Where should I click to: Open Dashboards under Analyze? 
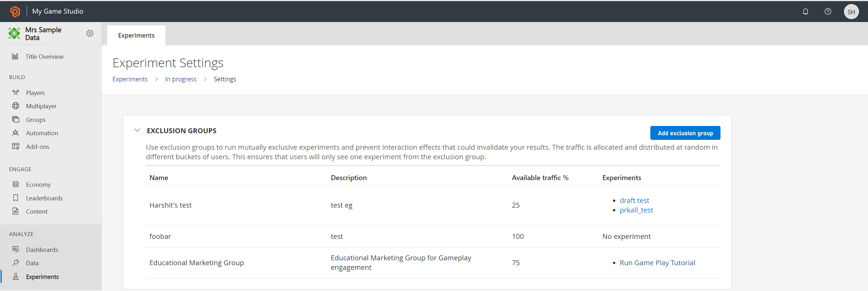tap(42, 250)
